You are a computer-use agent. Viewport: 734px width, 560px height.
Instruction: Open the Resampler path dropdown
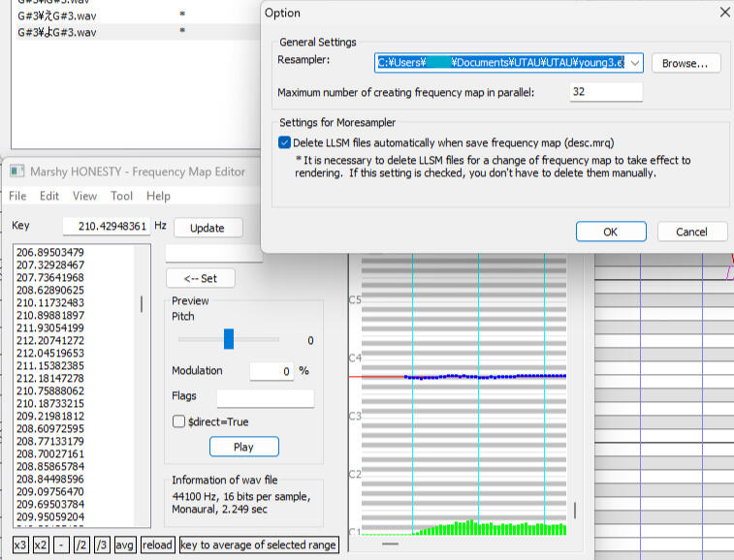[x=635, y=63]
